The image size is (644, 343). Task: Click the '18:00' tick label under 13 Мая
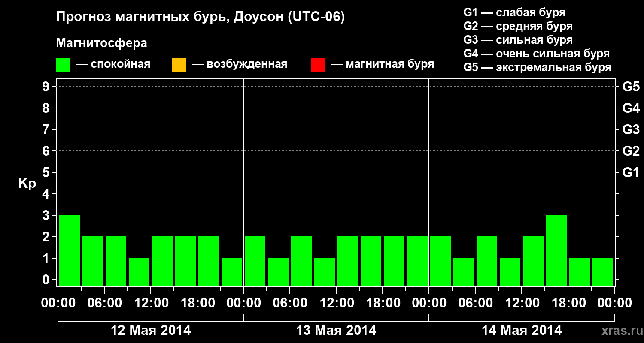click(383, 303)
